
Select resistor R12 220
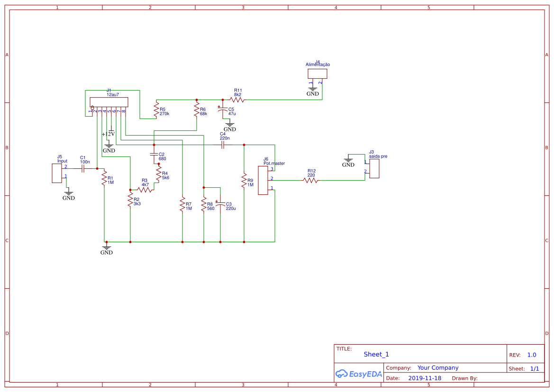pos(310,180)
